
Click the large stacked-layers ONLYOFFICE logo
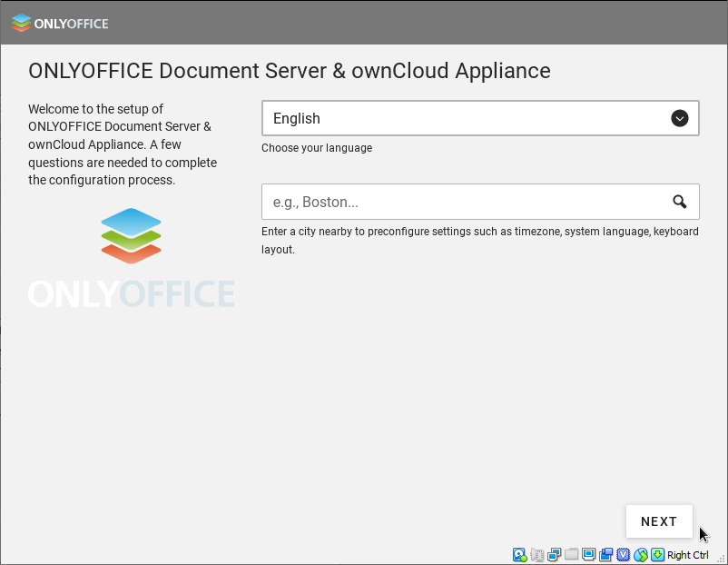[131, 235]
